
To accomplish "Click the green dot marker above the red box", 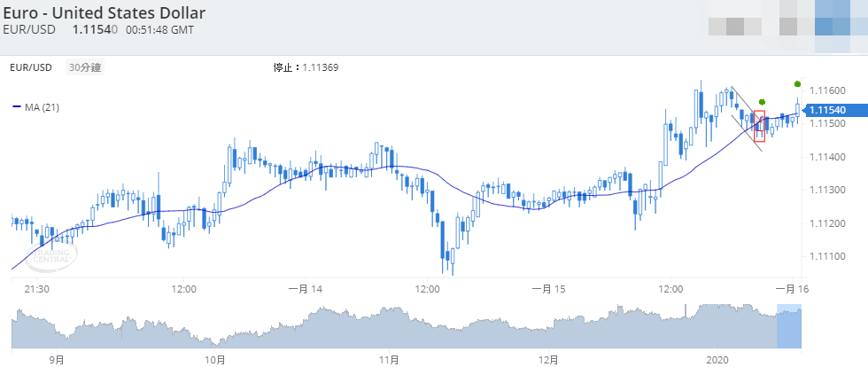I will 762,102.
